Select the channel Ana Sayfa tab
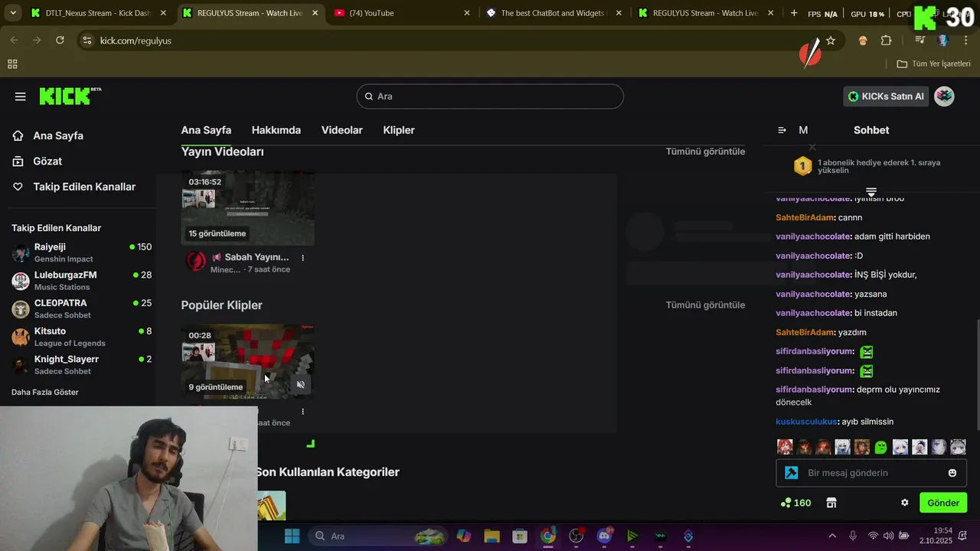The height and width of the screenshot is (551, 980). pos(206,130)
